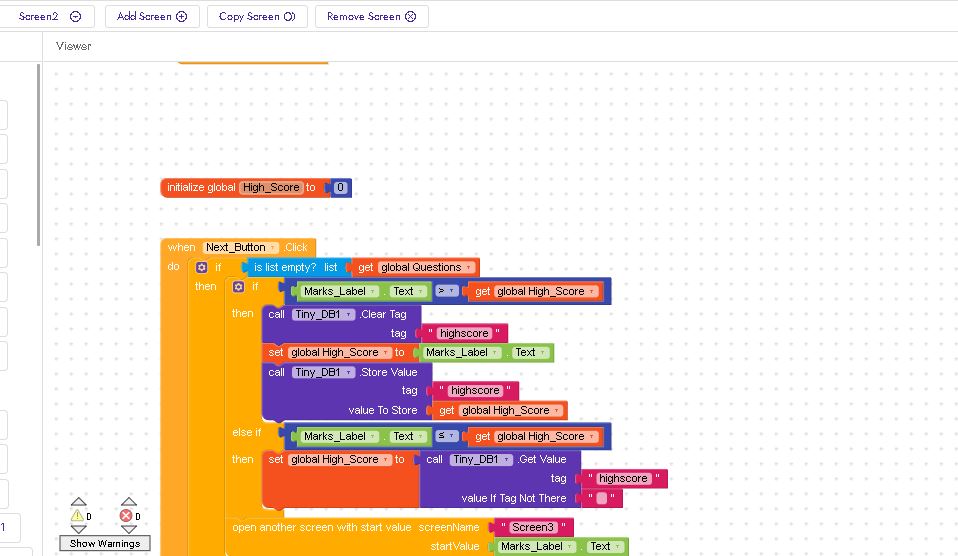
Task: Toggle Show Warnings button
Action: click(x=104, y=543)
